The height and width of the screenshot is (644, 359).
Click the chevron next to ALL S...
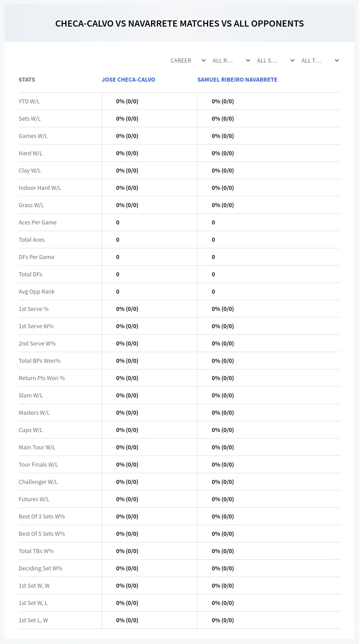[x=292, y=61]
